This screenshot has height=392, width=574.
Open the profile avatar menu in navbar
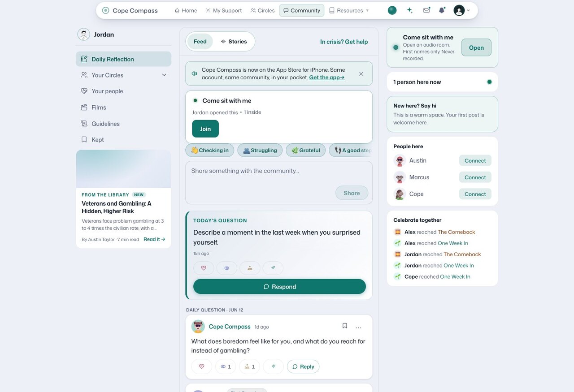[x=462, y=10]
